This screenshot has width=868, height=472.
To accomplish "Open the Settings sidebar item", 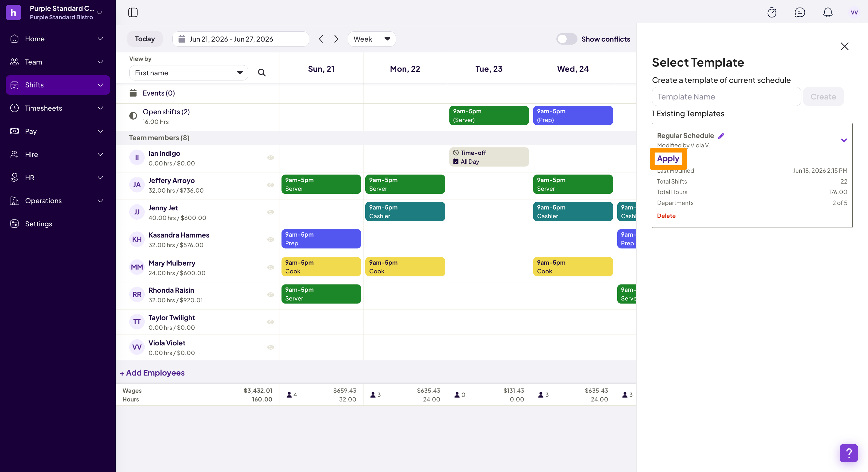I will [58, 224].
